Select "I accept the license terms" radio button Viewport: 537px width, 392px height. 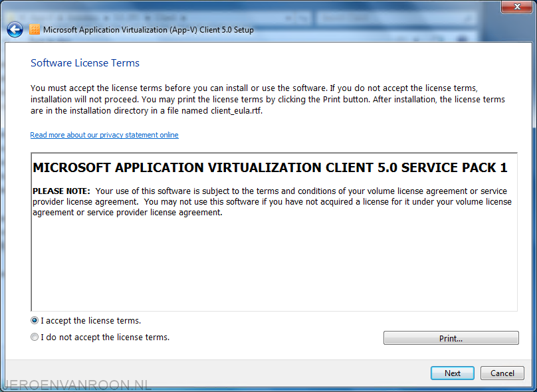35,321
